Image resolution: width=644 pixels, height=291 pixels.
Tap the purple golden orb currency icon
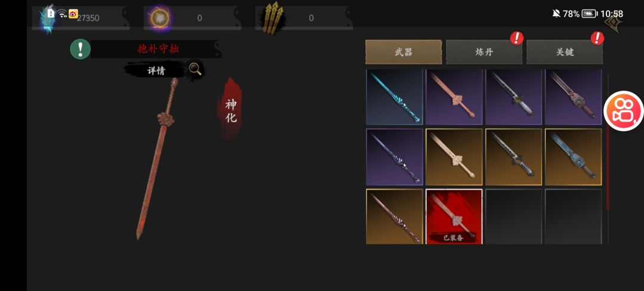159,18
